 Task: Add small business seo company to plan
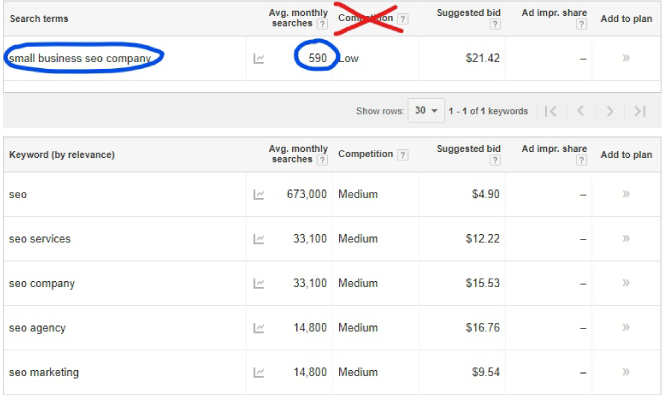pyautogui.click(x=626, y=58)
